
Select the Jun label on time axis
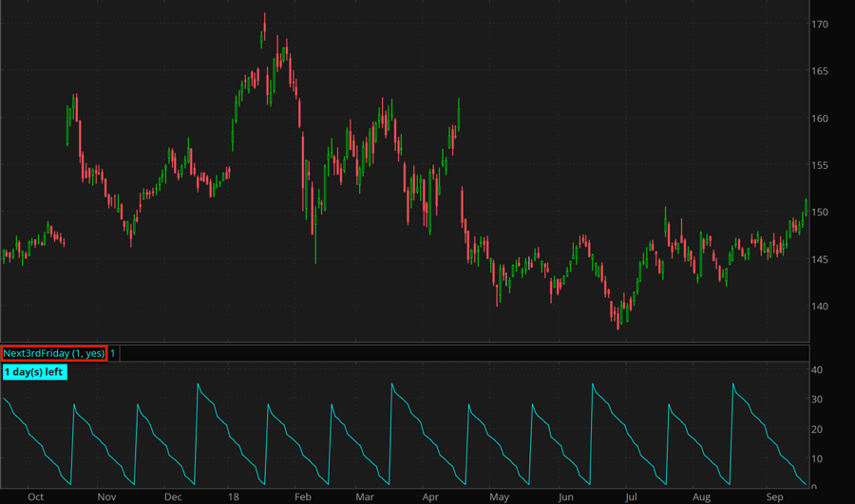point(566,496)
